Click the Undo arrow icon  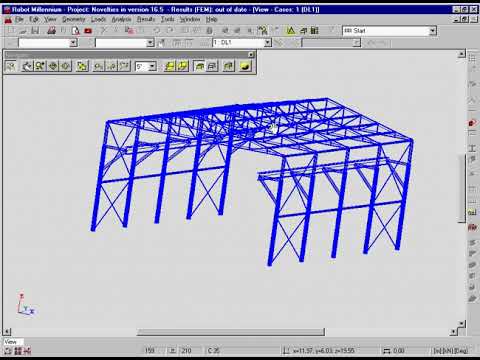(157, 31)
